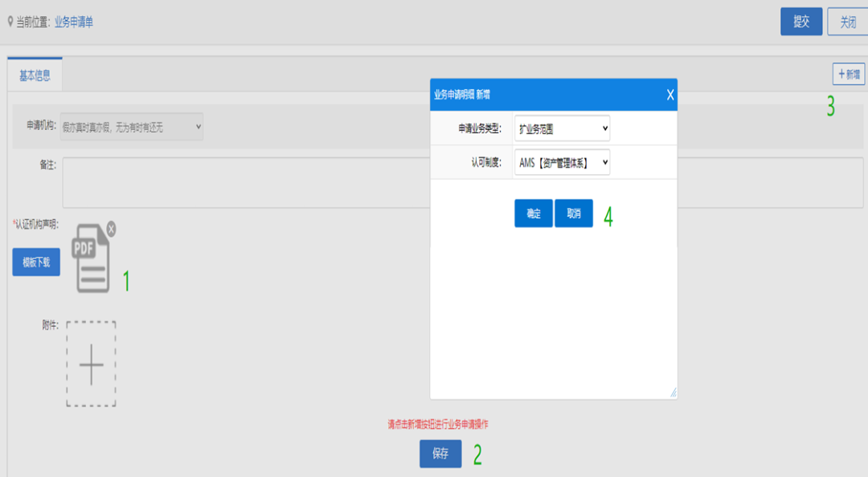Screen dimensions: 868x477
Task: Click the 保存 button
Action: [440, 454]
